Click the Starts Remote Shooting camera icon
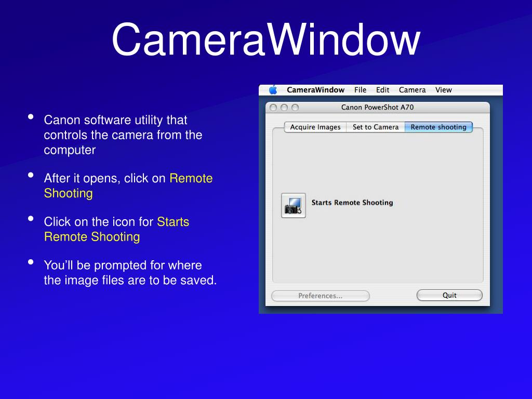The height and width of the screenshot is (399, 532). point(294,205)
